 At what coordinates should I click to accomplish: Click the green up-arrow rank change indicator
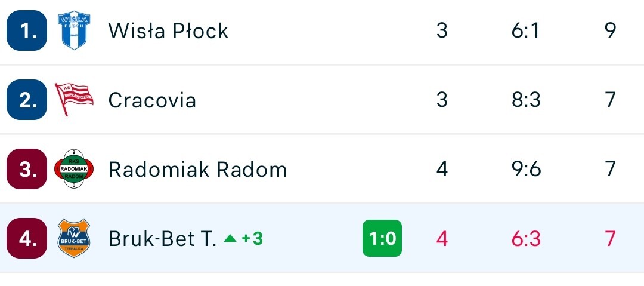(230, 239)
